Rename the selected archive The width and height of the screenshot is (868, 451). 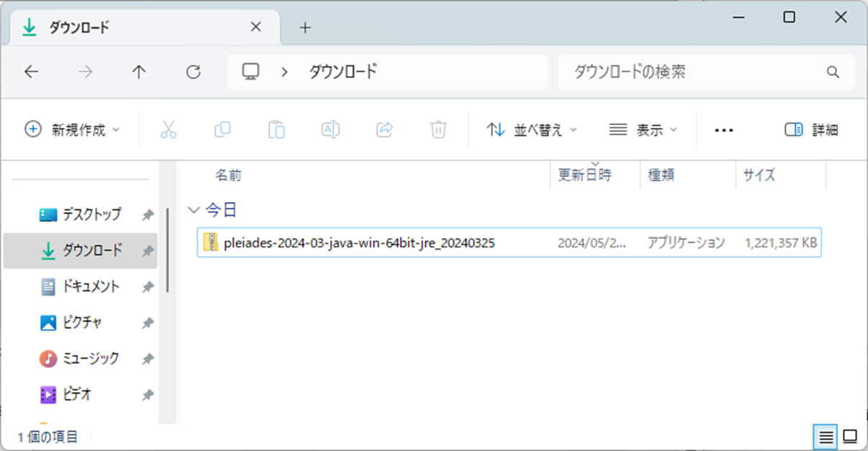pos(330,129)
